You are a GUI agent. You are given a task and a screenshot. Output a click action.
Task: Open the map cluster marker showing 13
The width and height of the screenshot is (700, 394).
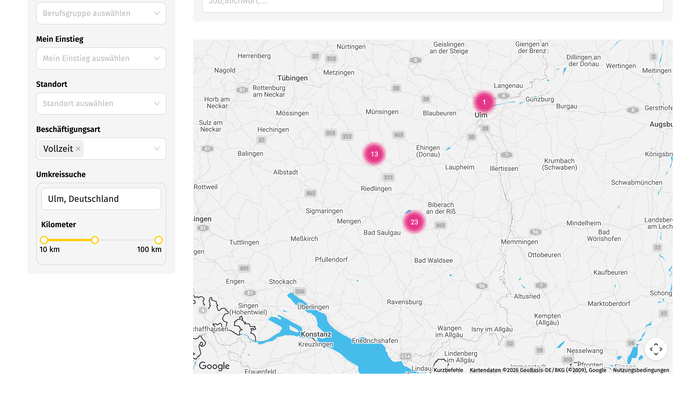point(374,154)
